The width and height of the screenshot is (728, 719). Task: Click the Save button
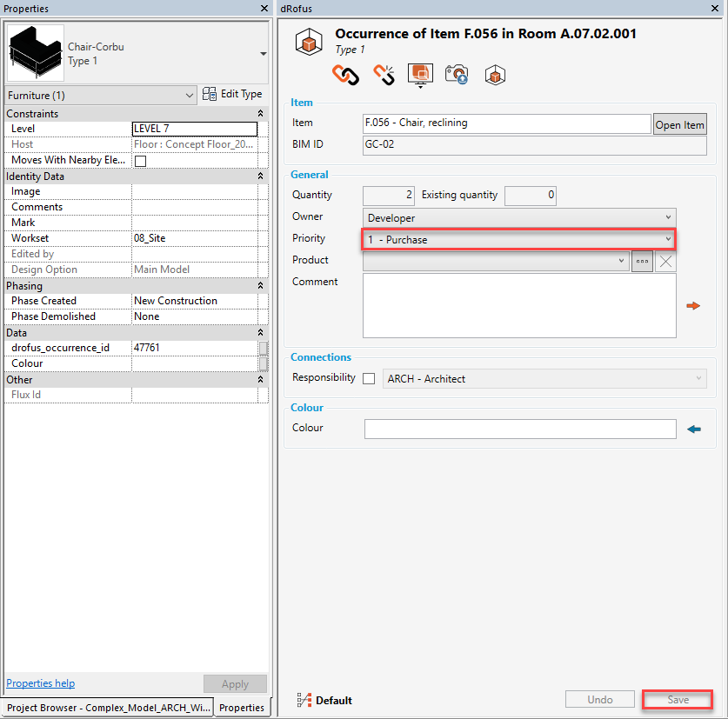point(678,699)
